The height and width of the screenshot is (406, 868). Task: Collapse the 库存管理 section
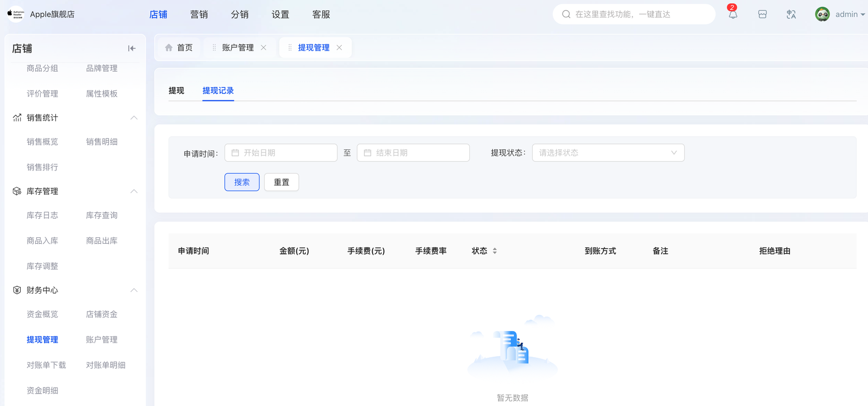[134, 192]
